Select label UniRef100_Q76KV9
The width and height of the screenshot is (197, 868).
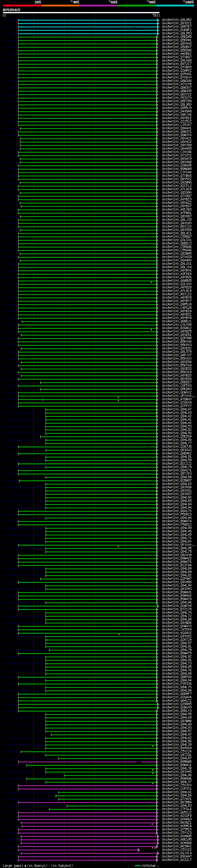176,402
